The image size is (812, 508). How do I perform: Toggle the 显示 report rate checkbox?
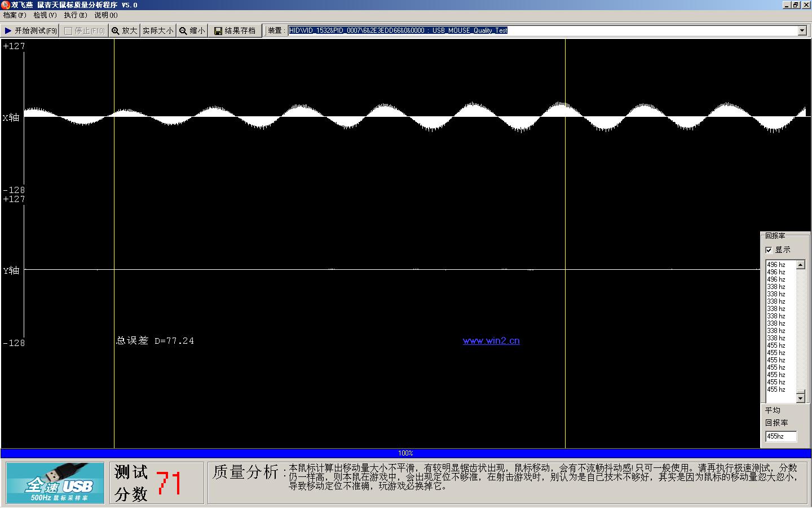point(769,250)
